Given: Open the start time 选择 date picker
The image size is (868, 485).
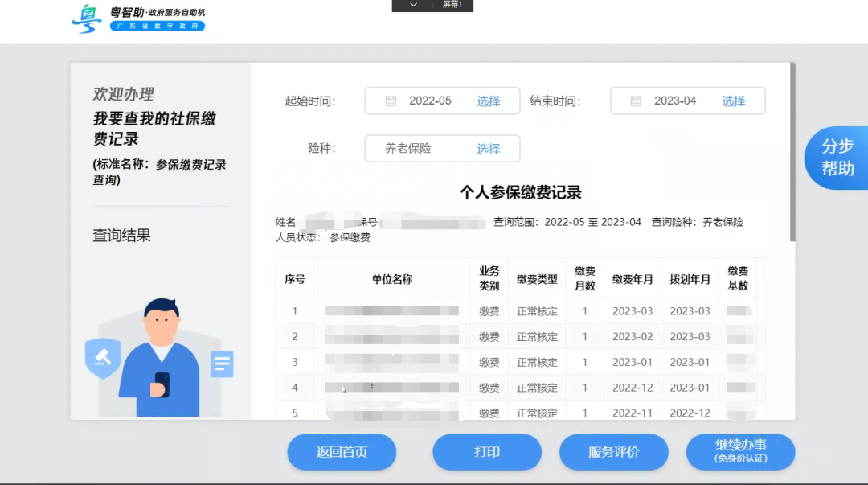Looking at the screenshot, I should (489, 101).
